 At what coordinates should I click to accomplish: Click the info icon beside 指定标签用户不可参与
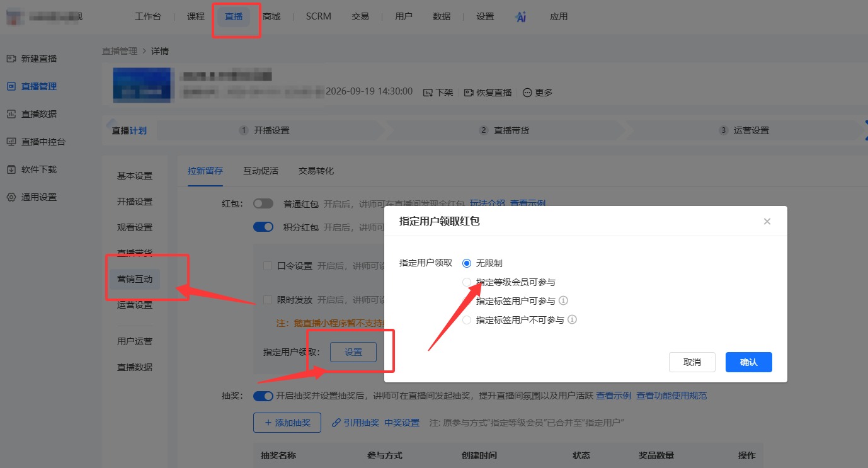point(573,320)
